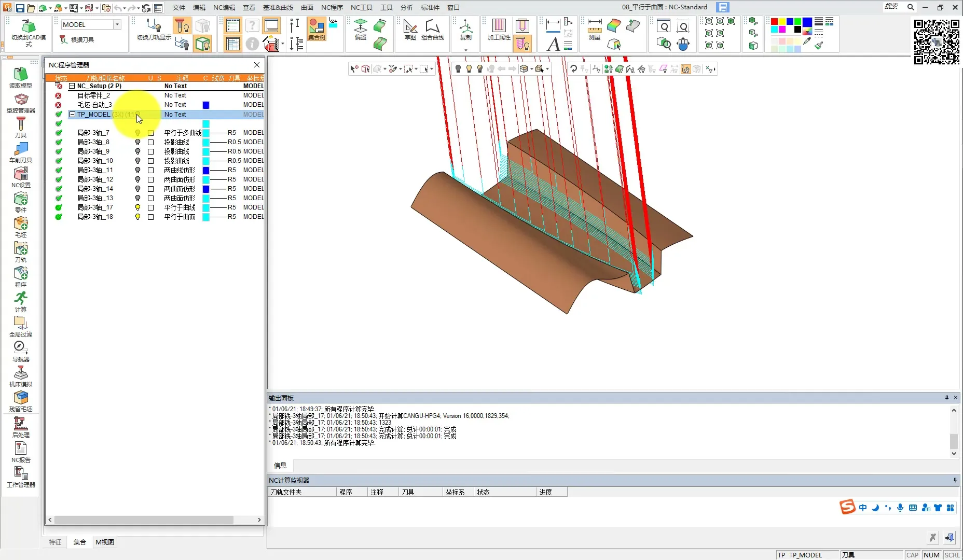
Task: Click the 导航器 navigator icon
Action: pos(21,351)
